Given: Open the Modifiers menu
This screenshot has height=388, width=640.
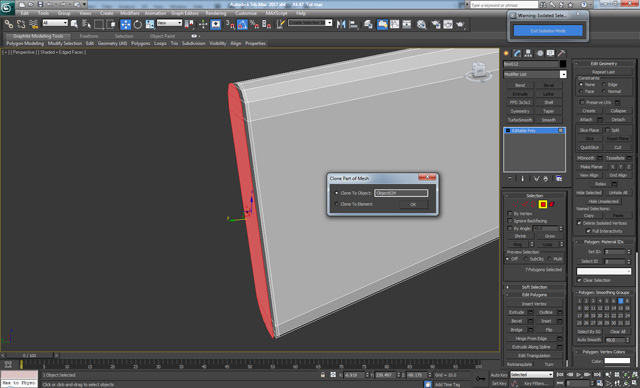Looking at the screenshot, I should (x=130, y=13).
